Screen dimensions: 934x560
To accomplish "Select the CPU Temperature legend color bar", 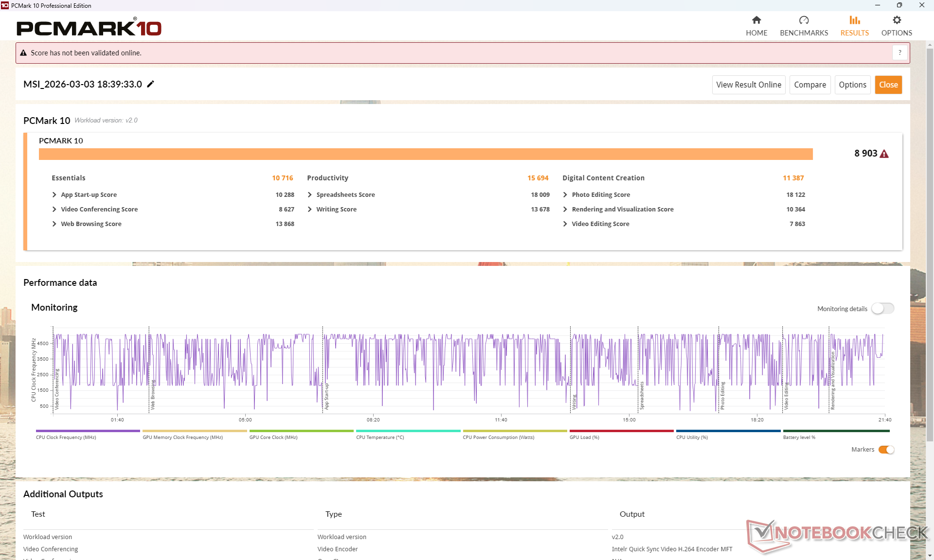I will (408, 431).
